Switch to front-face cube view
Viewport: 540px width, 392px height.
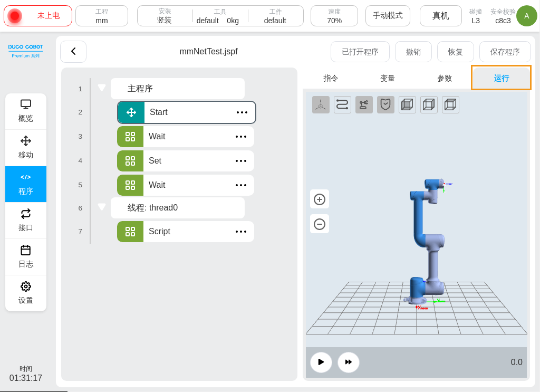[408, 104]
